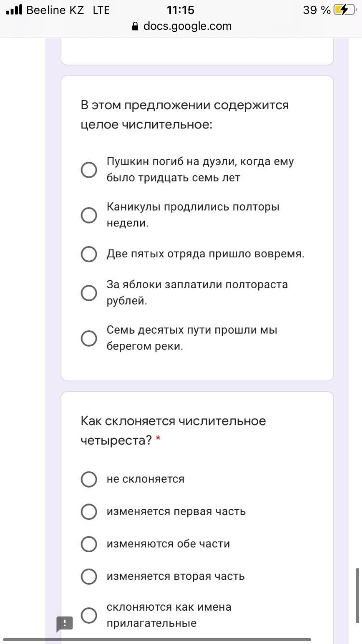
Task: Tap the cellular signal strength bars
Action: (x=14, y=10)
